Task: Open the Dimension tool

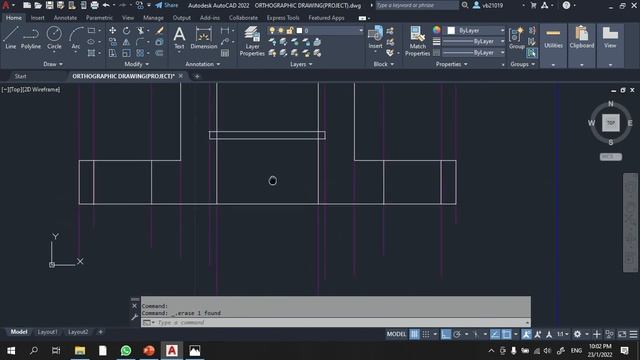Action: point(204,38)
